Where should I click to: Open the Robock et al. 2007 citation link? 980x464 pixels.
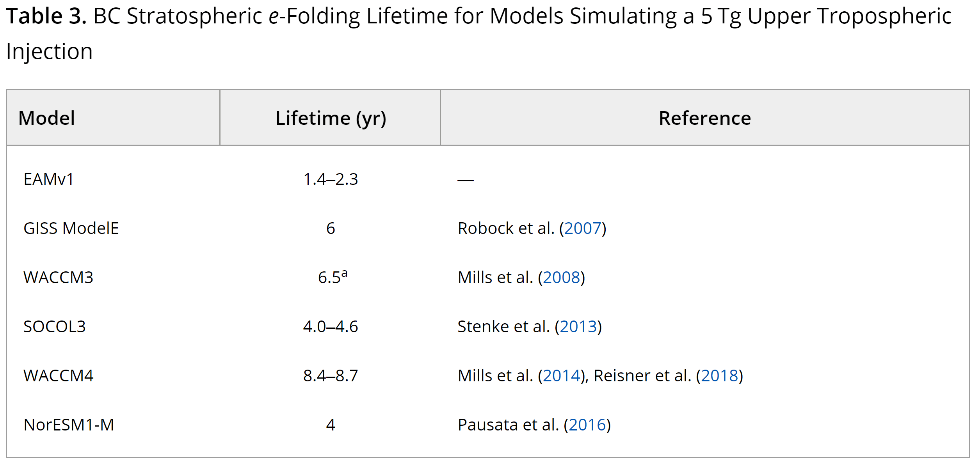click(582, 228)
